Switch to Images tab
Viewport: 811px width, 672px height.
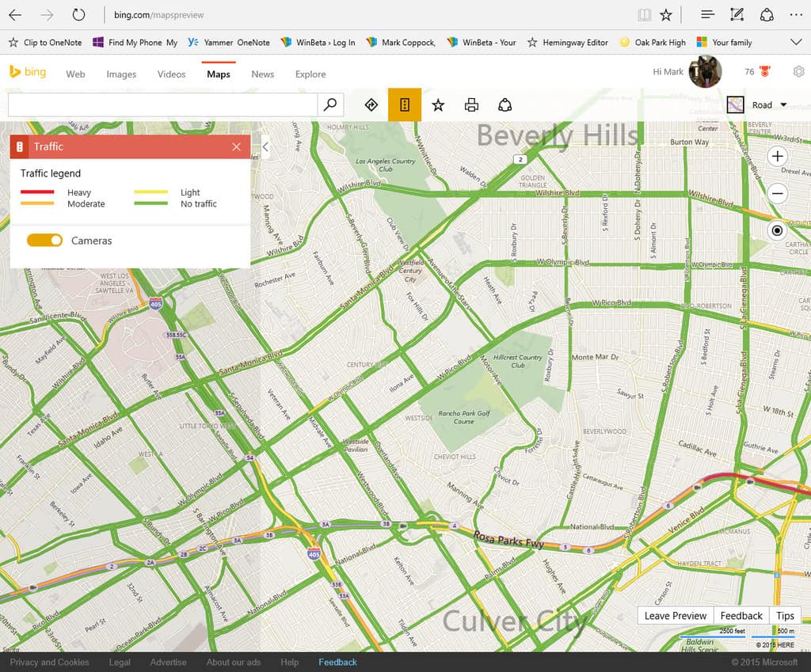121,74
